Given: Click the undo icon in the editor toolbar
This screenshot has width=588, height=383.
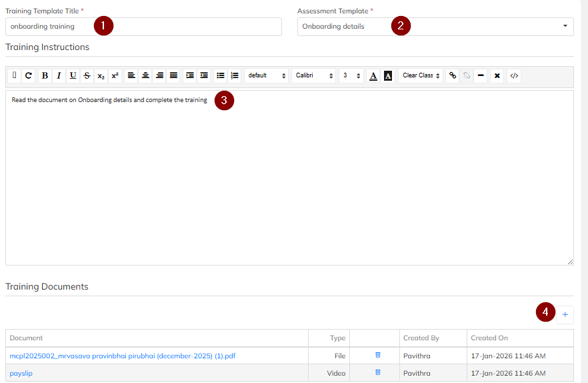Looking at the screenshot, I should click(14, 75).
